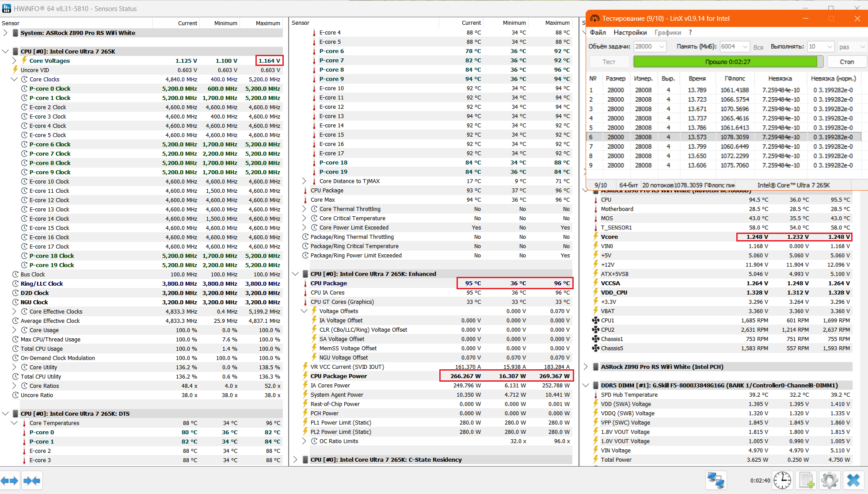Screen dimensions: 868x494
Task: Click the clock reset timer icon
Action: (x=782, y=481)
